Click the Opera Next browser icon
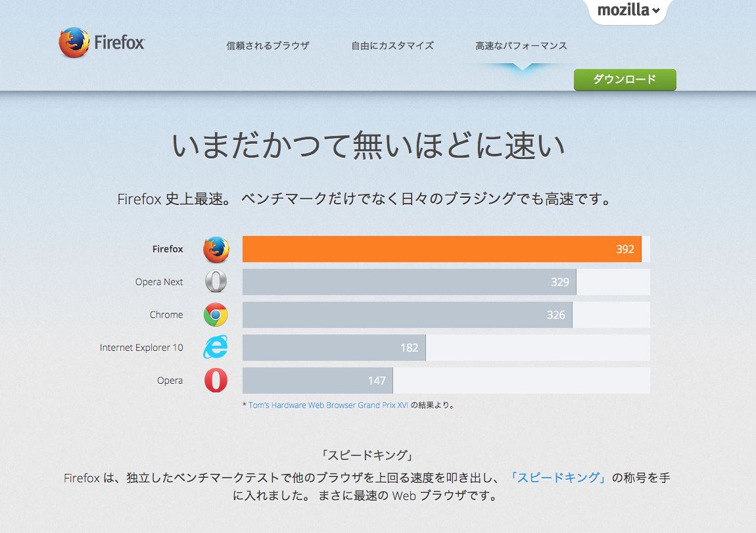The image size is (756, 533). (216, 282)
